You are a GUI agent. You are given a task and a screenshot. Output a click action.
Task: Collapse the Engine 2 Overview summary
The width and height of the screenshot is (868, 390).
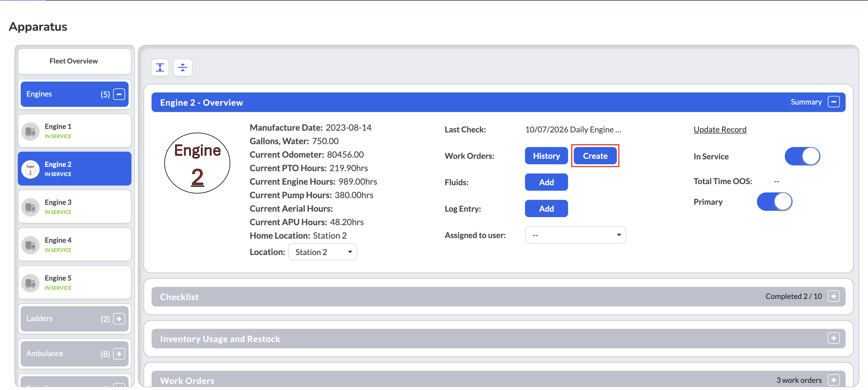[x=834, y=102]
